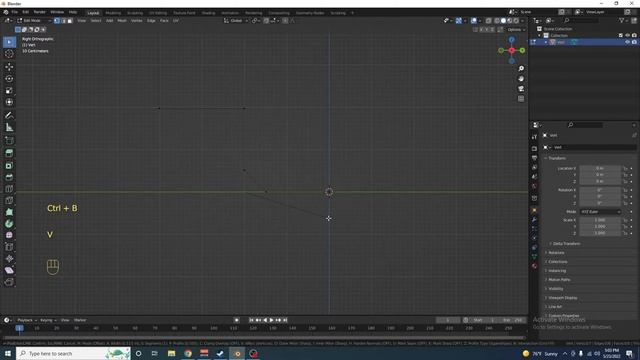
Task: Enable face select mode
Action: click(x=69, y=20)
